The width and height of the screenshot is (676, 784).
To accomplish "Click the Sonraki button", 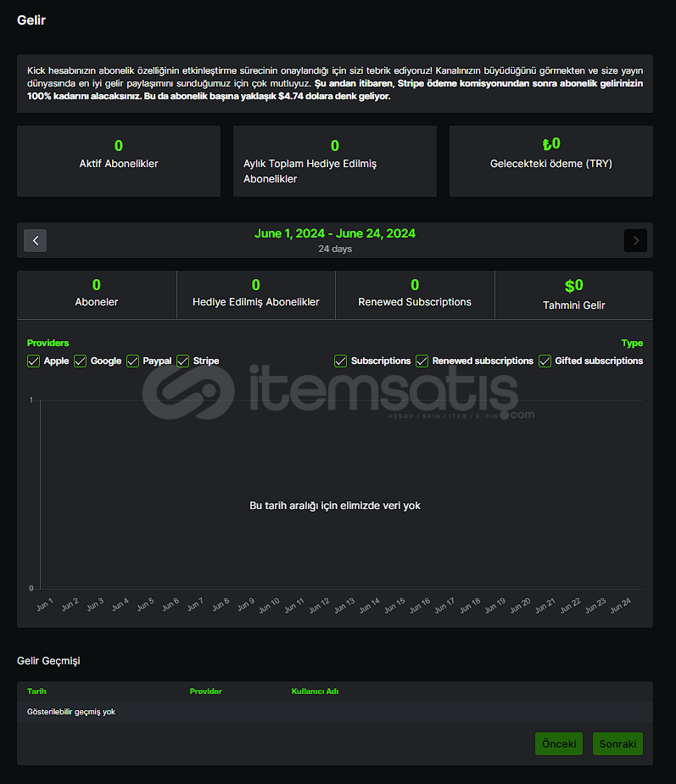I will pyautogui.click(x=617, y=743).
